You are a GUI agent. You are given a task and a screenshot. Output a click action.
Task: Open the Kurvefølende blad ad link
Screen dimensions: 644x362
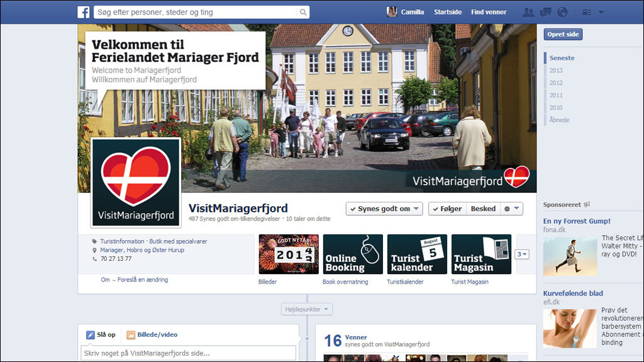tap(573, 293)
